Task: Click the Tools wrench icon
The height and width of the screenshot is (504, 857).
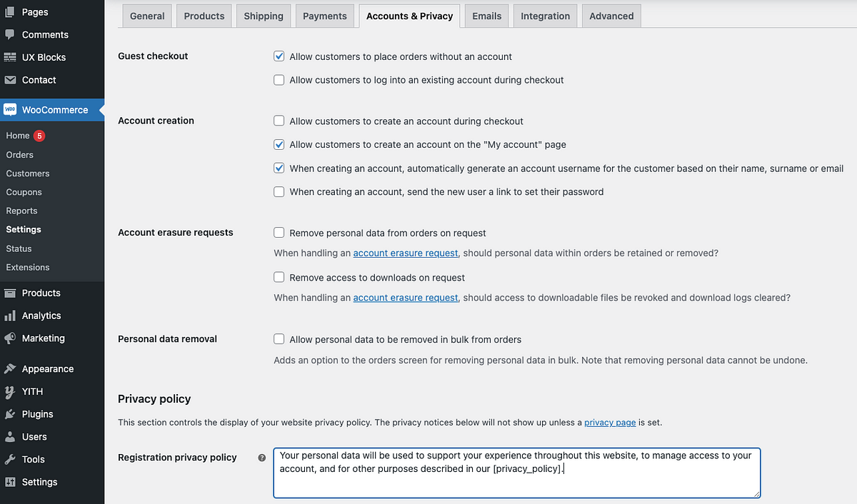Action: (10, 459)
